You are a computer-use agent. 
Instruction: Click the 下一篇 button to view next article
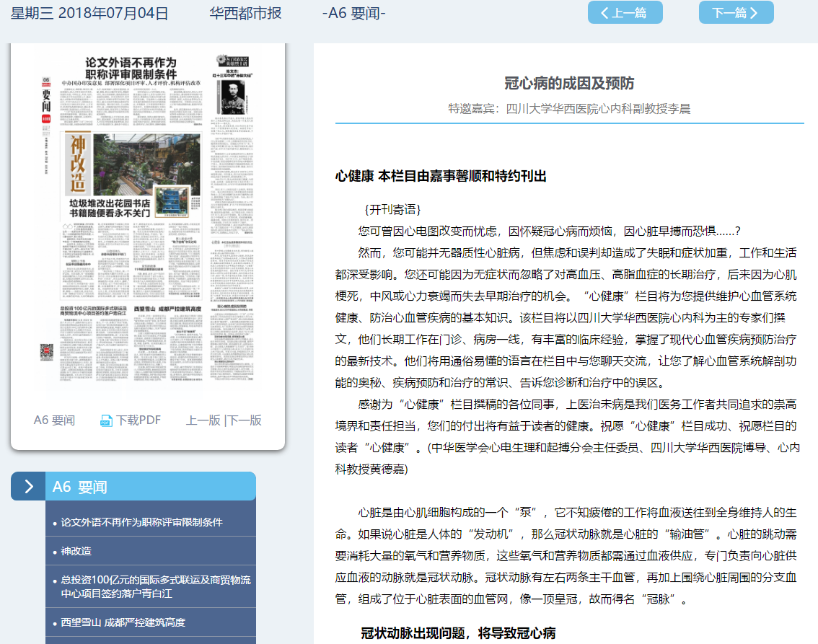[736, 12]
